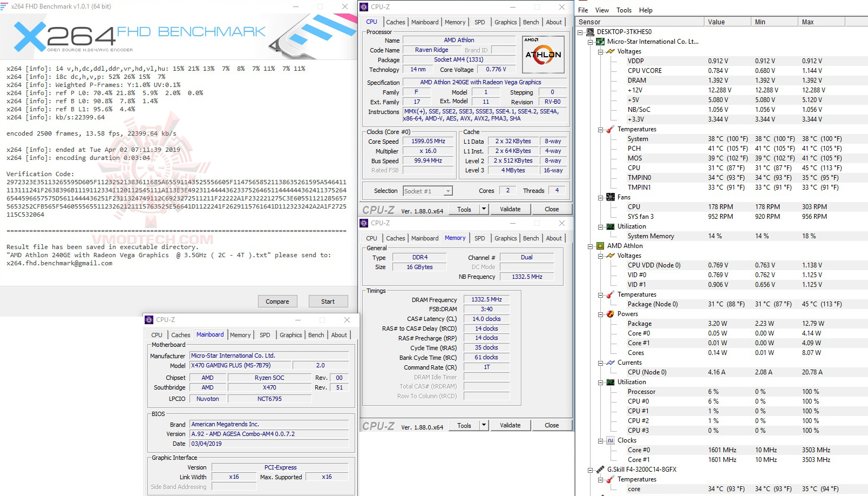This screenshot has height=496, width=868.
Task: Collapse the Currents group
Action: [x=601, y=363]
